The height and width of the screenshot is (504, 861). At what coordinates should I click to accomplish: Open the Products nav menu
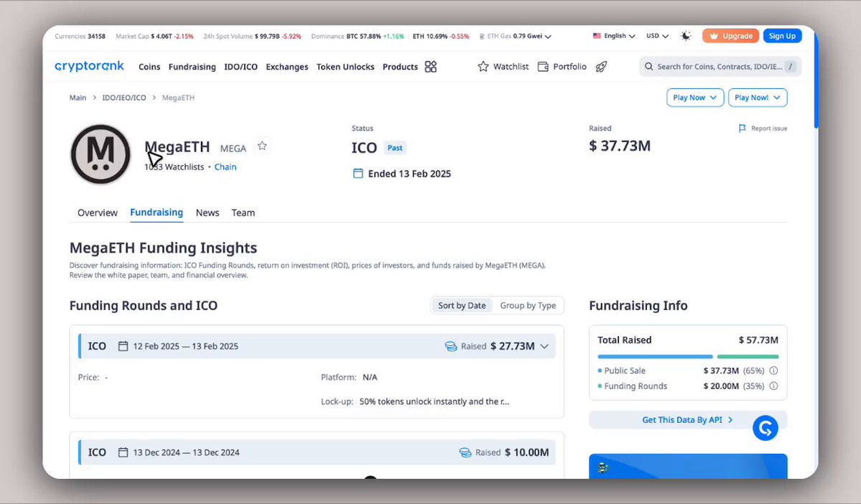click(x=400, y=67)
